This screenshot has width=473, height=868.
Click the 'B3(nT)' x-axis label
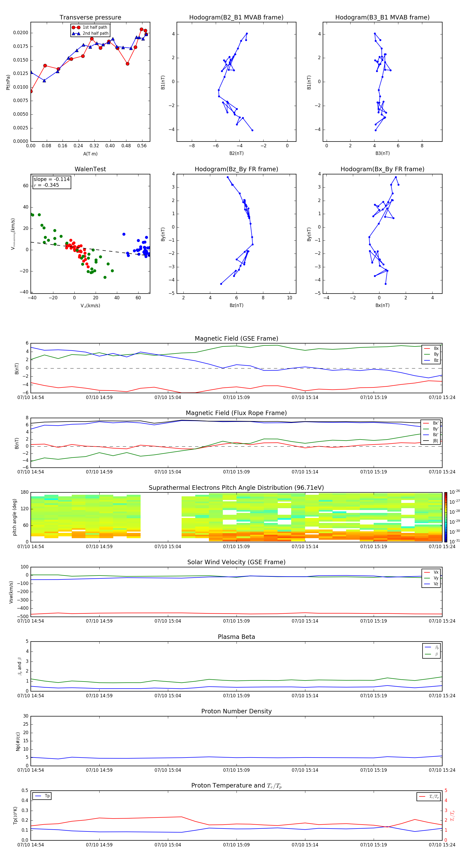click(382, 153)
